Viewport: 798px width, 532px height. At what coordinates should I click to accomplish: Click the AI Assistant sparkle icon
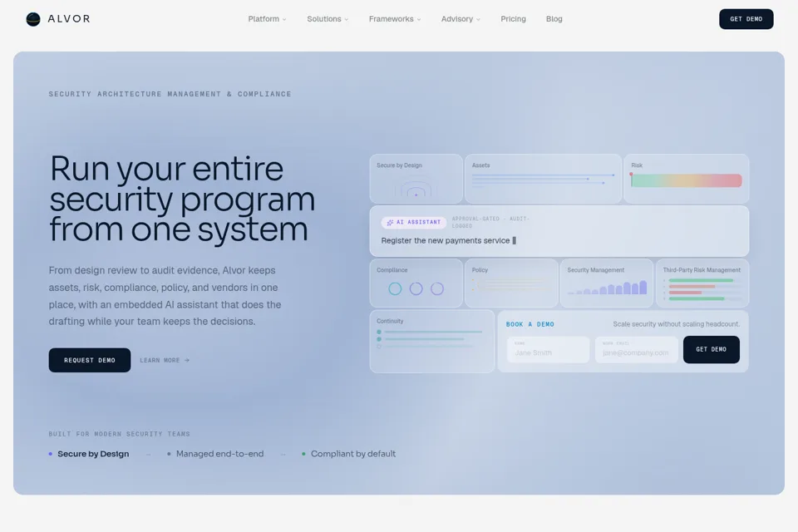[x=390, y=223]
